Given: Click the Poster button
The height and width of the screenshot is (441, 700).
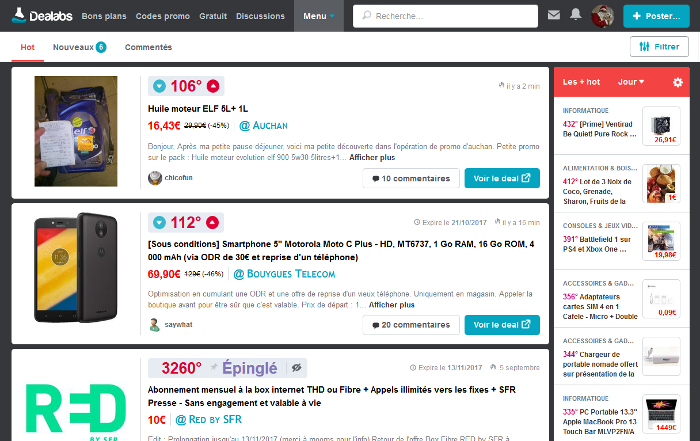Looking at the screenshot, I should click(x=656, y=16).
